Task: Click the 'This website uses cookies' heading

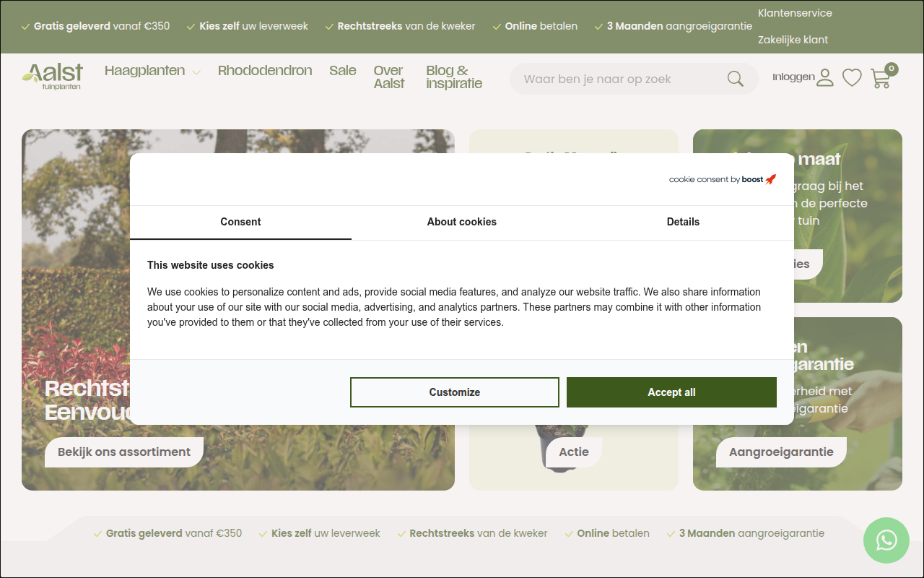Action: click(211, 265)
